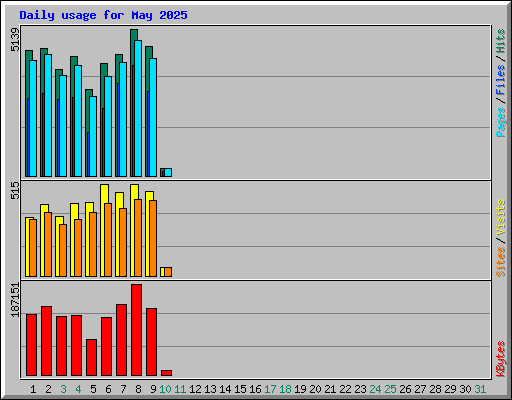The image size is (512, 400).
Task: Click the red KBytes bar for day 5
Action: [91, 358]
